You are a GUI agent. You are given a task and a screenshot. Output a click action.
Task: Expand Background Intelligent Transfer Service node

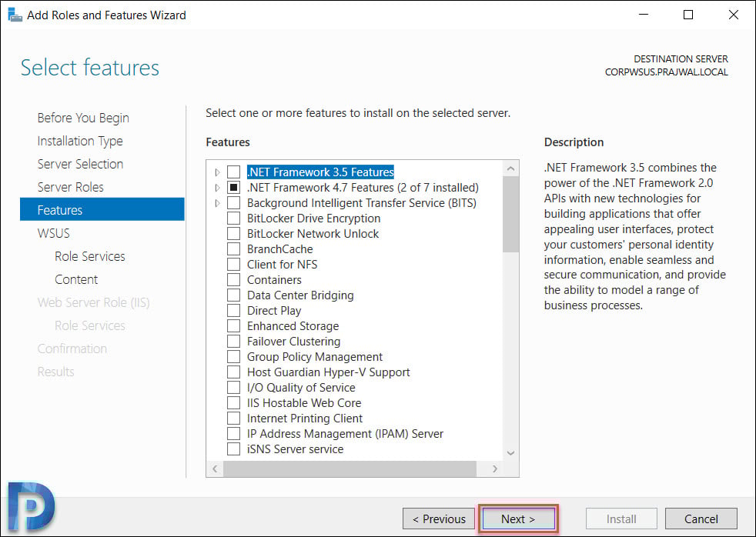217,203
